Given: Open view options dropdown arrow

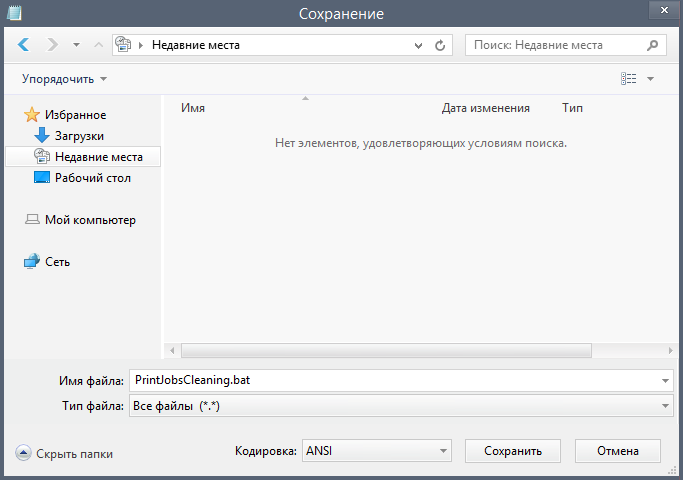Looking at the screenshot, I should (650, 79).
